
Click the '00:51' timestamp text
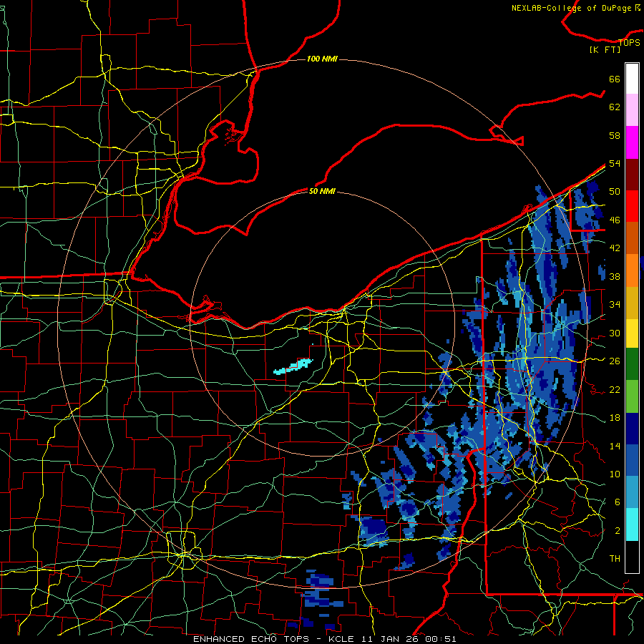[x=441, y=639]
